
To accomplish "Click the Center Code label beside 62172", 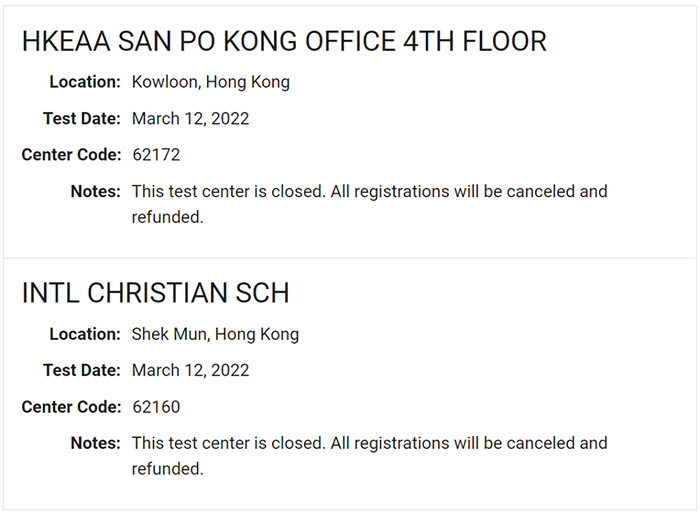I will coord(71,155).
